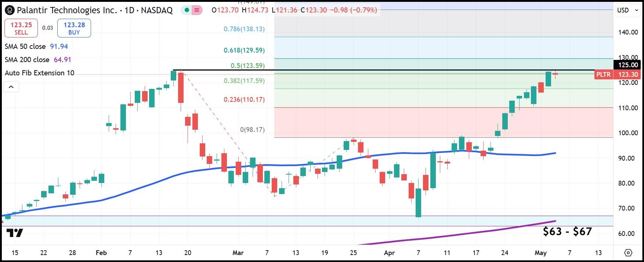Image resolution: width=644 pixels, height=262 pixels.
Task: Click the Palantir logo icon beside the symbol name
Action: pyautogui.click(x=10, y=10)
